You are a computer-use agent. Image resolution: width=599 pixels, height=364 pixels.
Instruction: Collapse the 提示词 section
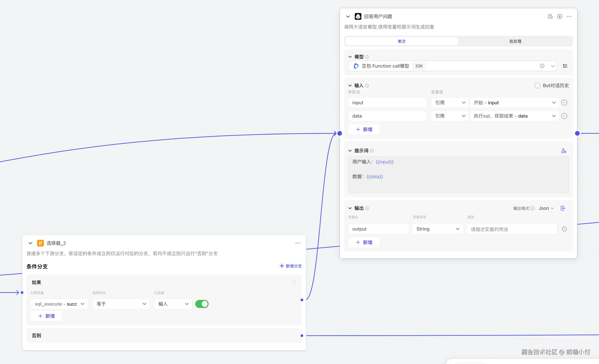[350, 151]
